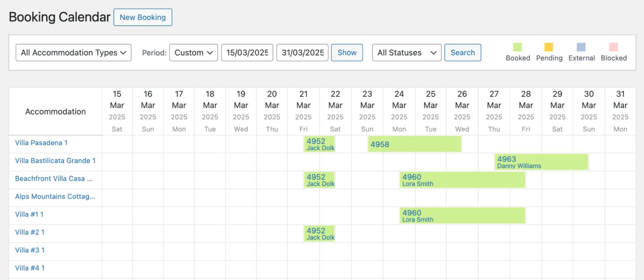Open the Alps Mountains Cottage accommodation link
Image resolution: width=644 pixels, height=280 pixels.
point(55,197)
